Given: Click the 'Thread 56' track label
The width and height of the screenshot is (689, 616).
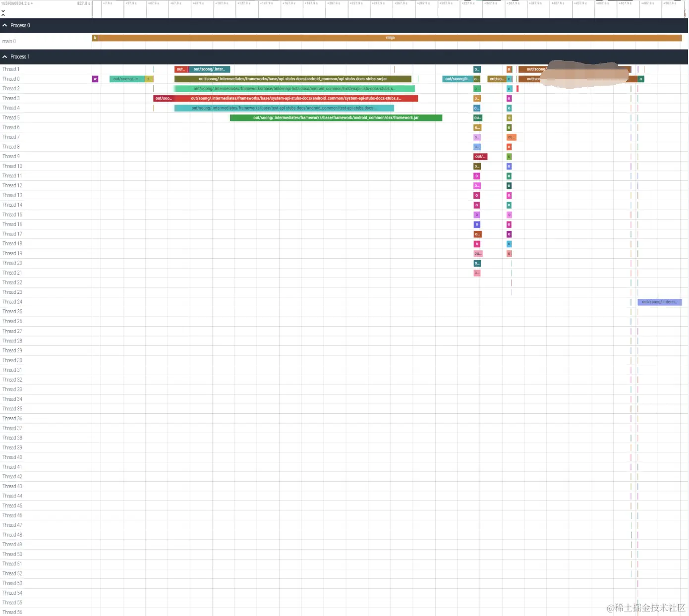Looking at the screenshot, I should pos(12,613).
